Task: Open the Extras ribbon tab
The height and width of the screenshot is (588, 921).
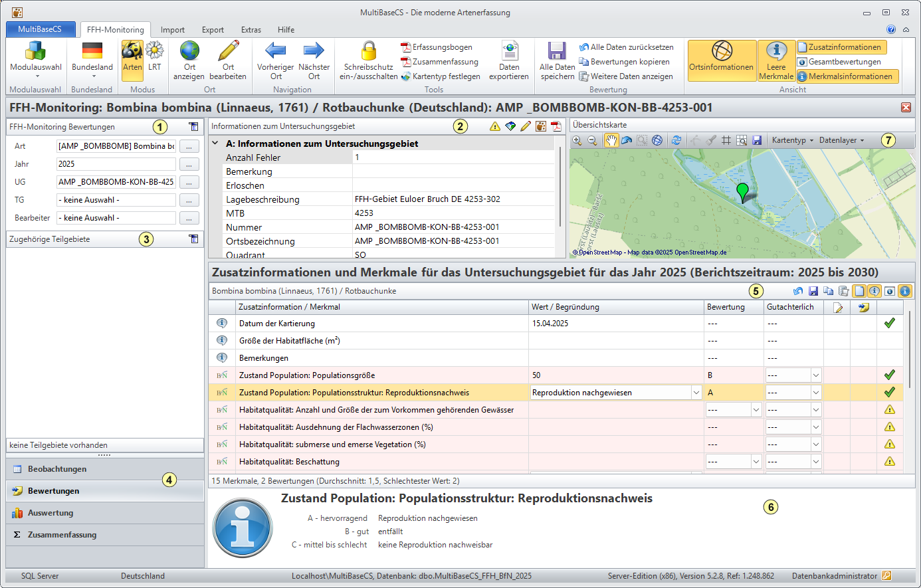Action: (251, 30)
